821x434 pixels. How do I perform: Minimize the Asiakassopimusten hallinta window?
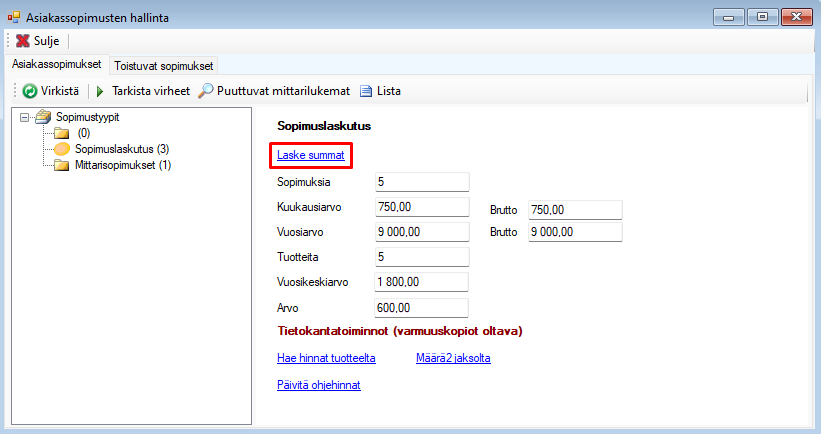coord(728,17)
